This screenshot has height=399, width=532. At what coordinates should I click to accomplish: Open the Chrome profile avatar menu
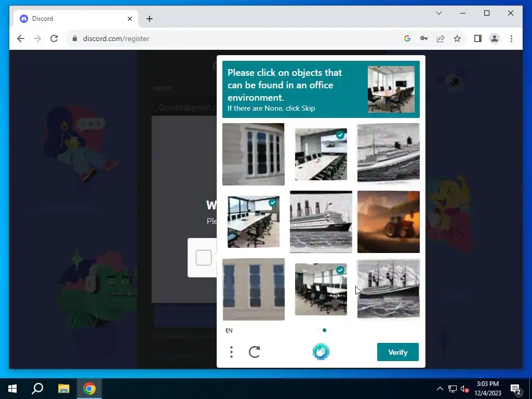[495, 38]
